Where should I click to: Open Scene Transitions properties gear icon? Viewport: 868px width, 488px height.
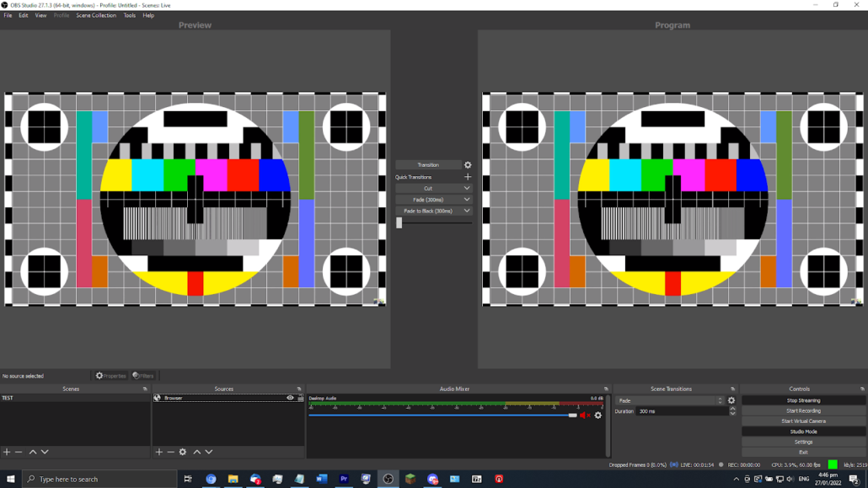pos(731,400)
